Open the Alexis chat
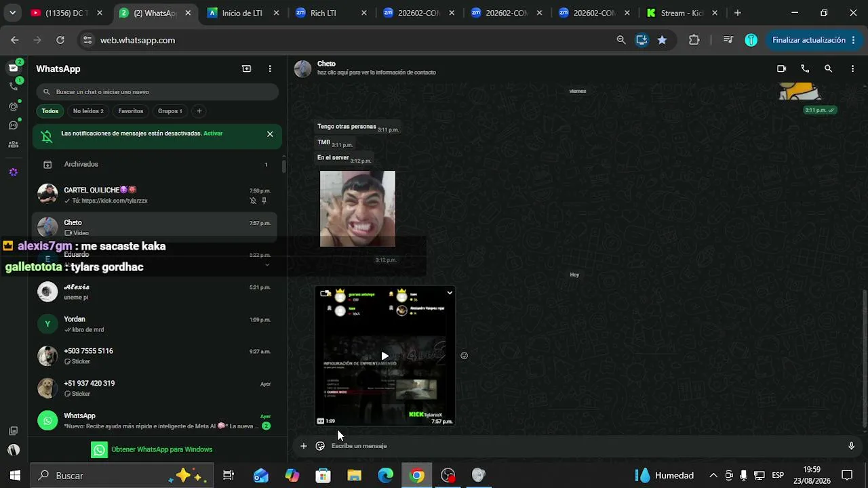This screenshot has height=488, width=868. point(155,291)
